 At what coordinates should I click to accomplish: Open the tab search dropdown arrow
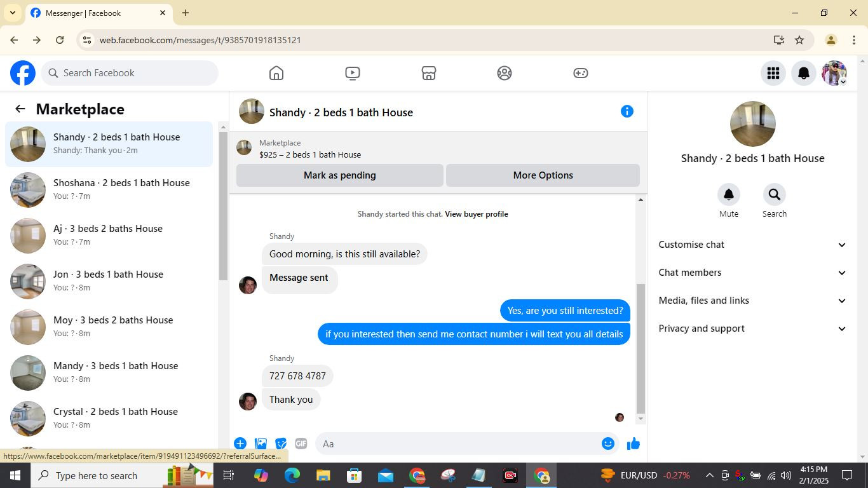click(12, 13)
